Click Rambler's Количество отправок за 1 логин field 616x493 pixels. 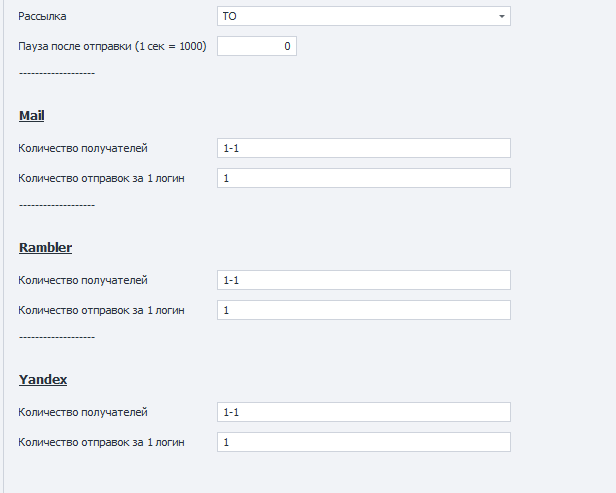tap(363, 311)
